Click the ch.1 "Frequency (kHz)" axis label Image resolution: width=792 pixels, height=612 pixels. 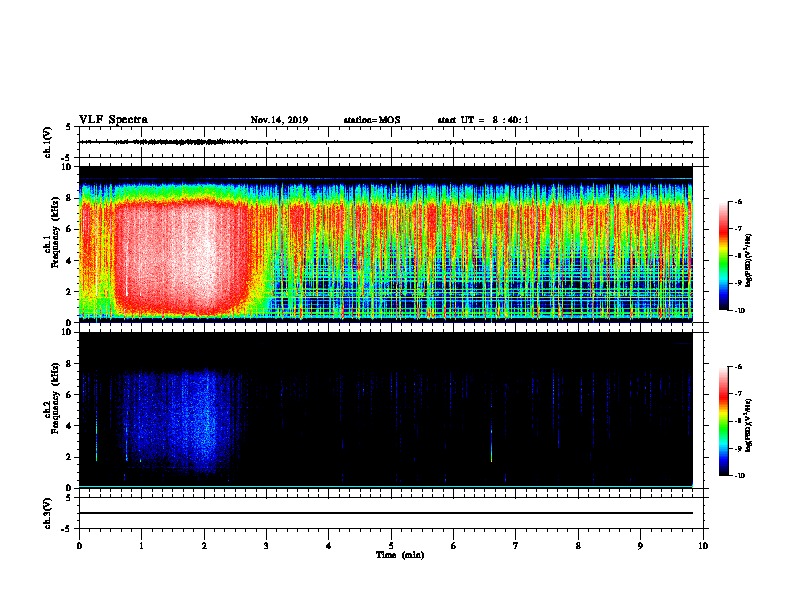(x=55, y=233)
